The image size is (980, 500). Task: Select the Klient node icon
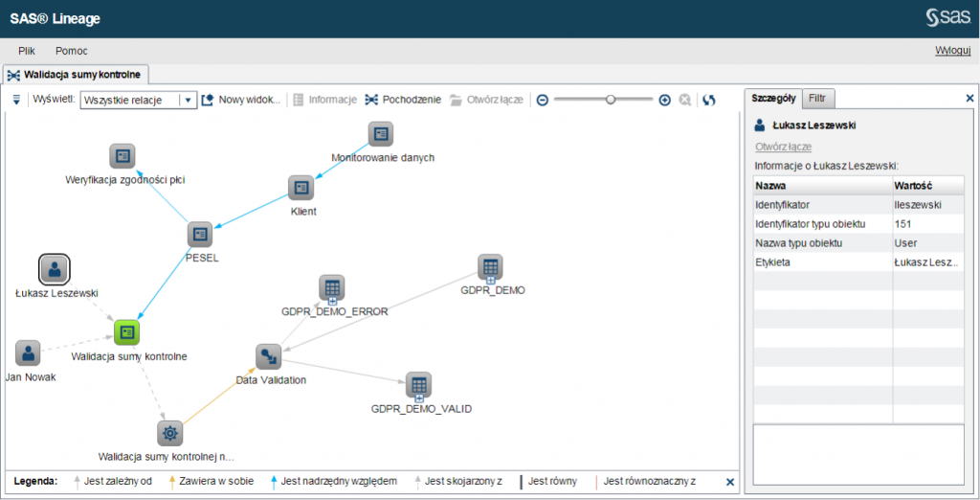(301, 188)
